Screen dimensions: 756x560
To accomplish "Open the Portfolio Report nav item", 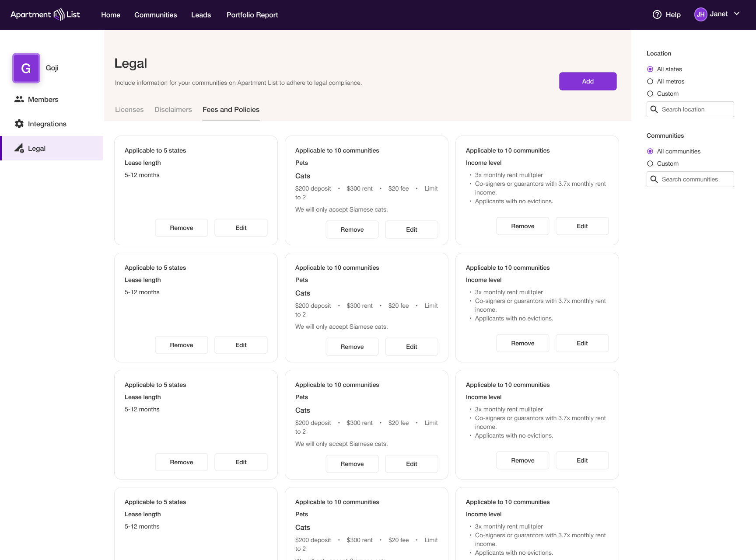I will (252, 15).
